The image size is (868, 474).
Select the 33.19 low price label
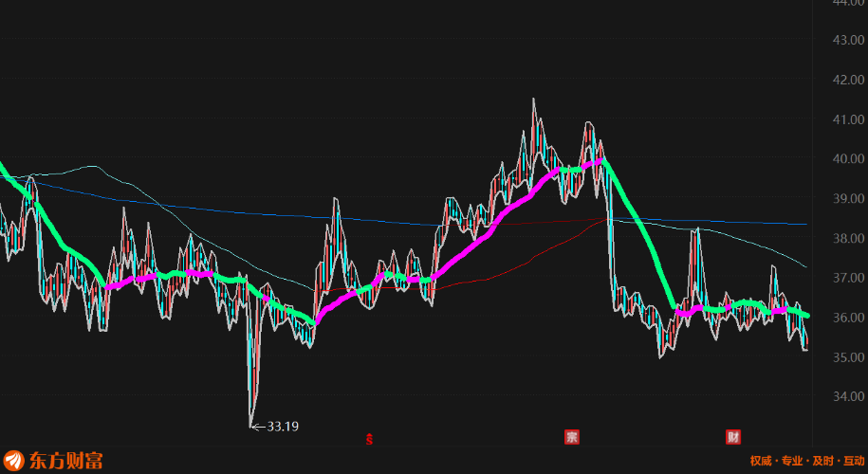coord(283,427)
